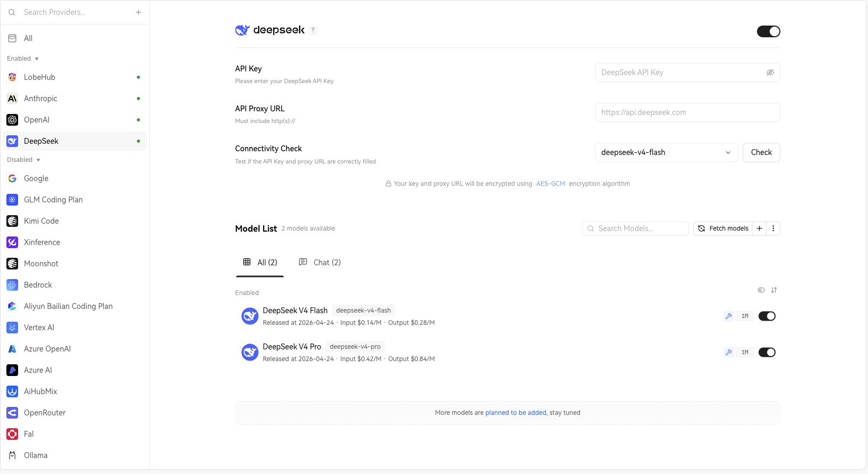Focus the Search Providers field

[75, 12]
